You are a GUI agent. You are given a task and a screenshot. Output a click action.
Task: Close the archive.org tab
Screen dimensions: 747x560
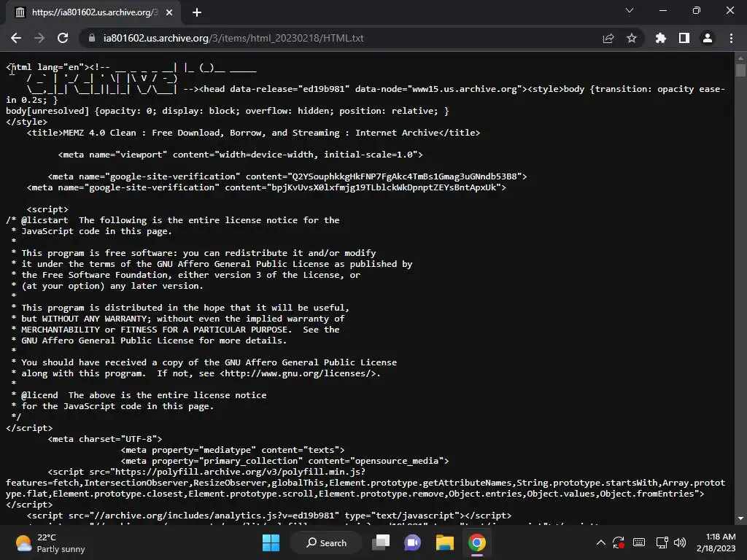pos(169,12)
